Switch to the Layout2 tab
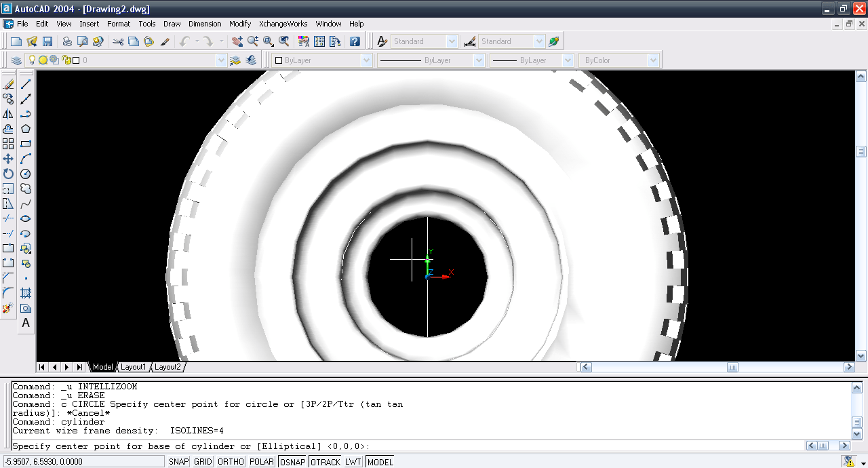The height and width of the screenshot is (468, 868). point(167,367)
